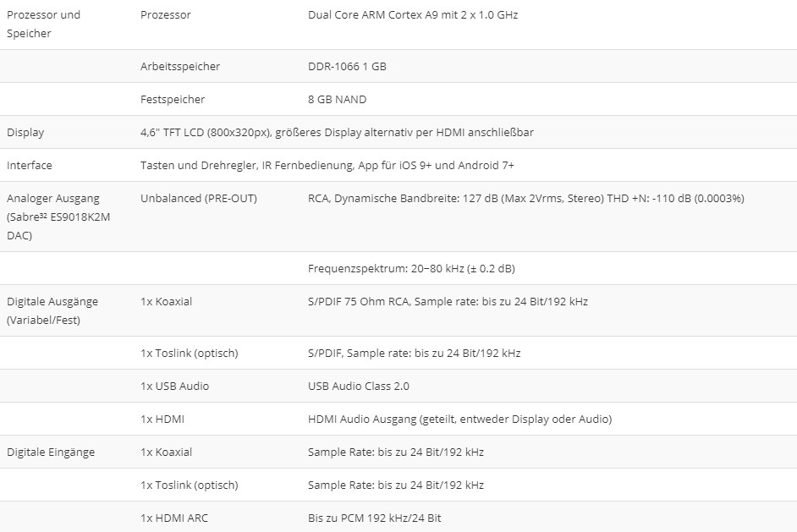
Task: Click the "Digitale Eingänge" category label
Action: (x=51, y=452)
